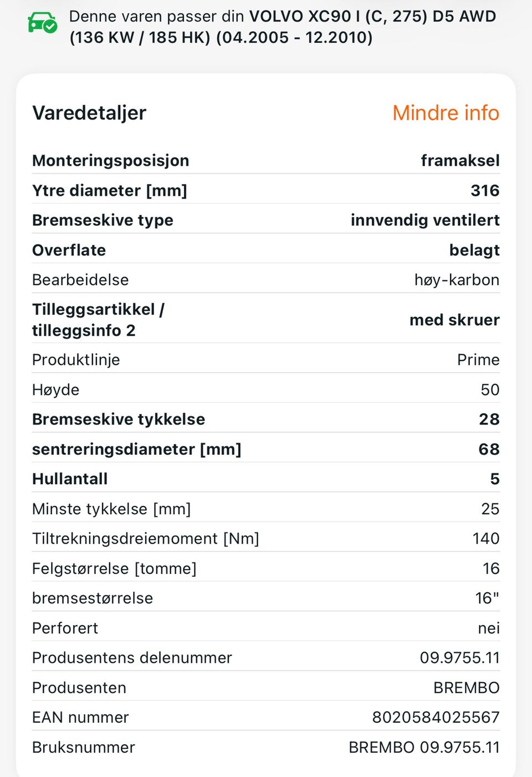Select the Tiltrekningsdreiemoment value 140
The image size is (532, 777).
click(x=486, y=539)
